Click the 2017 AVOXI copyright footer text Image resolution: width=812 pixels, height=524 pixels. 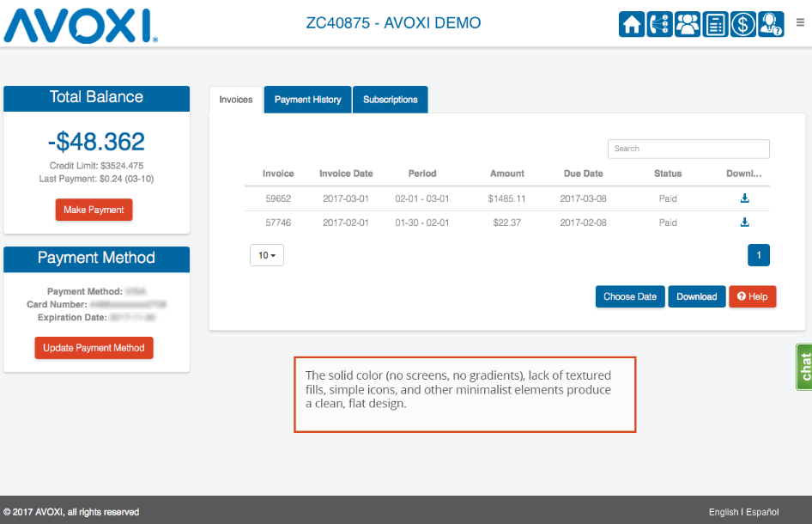pyautogui.click(x=71, y=512)
